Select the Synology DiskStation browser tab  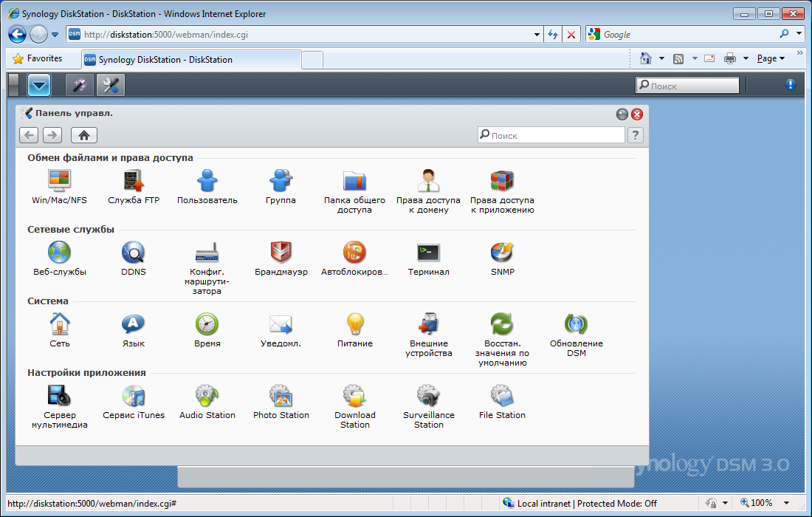[191, 60]
